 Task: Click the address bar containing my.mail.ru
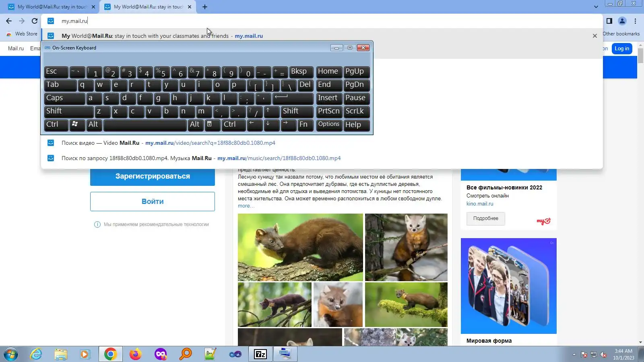click(322, 21)
